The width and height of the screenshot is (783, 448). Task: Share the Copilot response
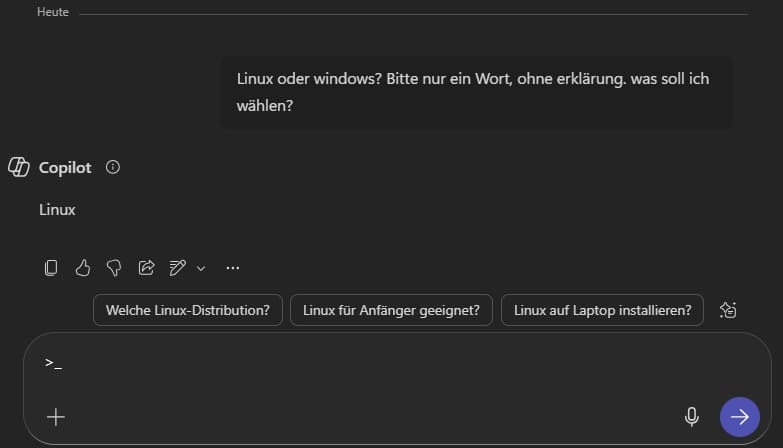click(x=146, y=267)
